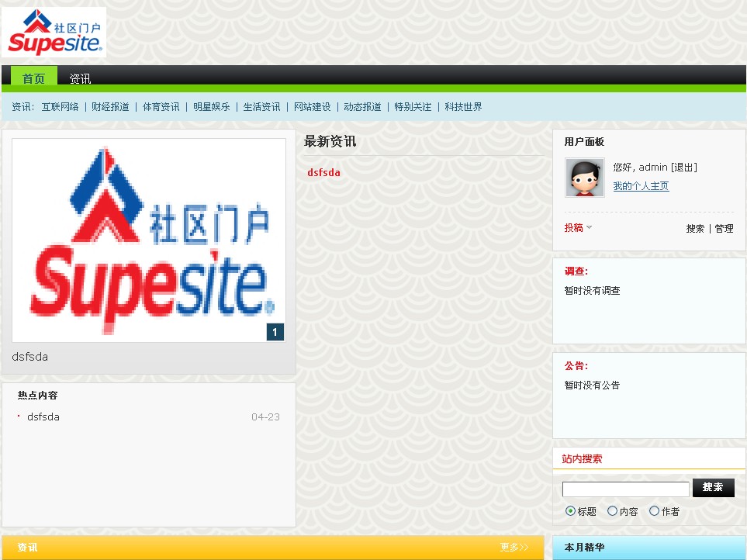The height and width of the screenshot is (560, 747).
Task: Open the 首页 navigation tab
Action: click(34, 78)
